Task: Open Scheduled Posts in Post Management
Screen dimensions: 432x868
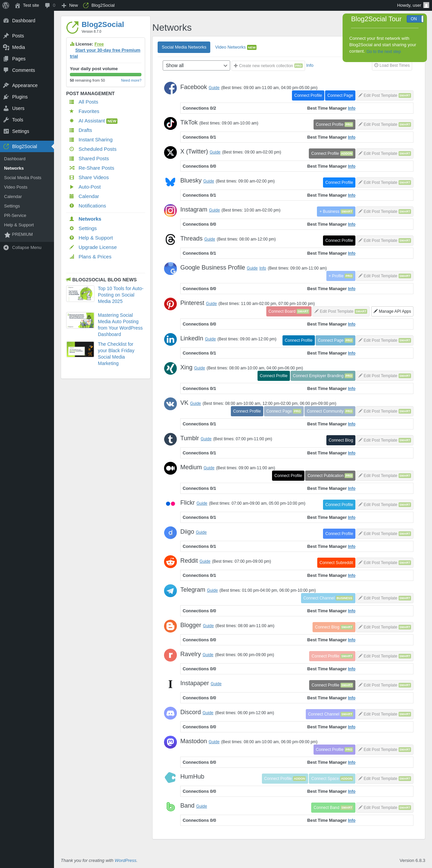Action: [x=98, y=149]
